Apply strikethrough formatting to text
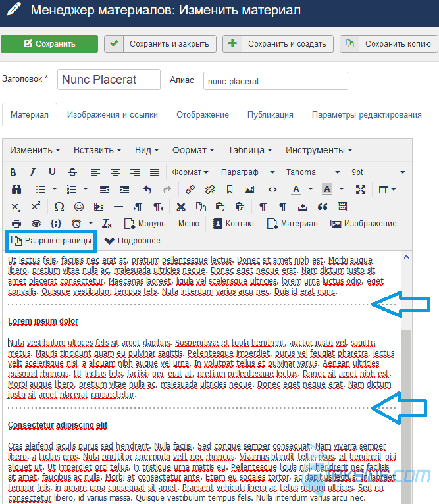 tap(72, 172)
